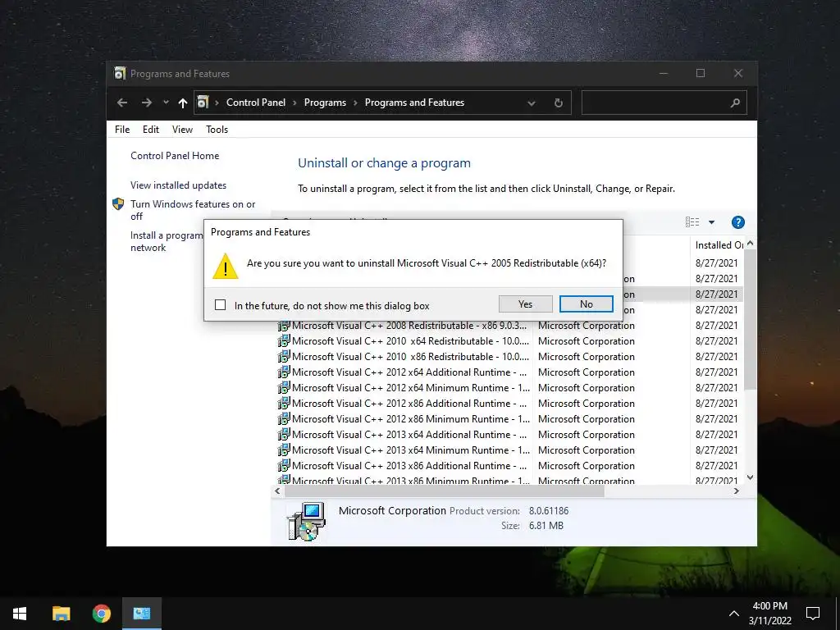Open the Windows Start menu

click(x=20, y=614)
